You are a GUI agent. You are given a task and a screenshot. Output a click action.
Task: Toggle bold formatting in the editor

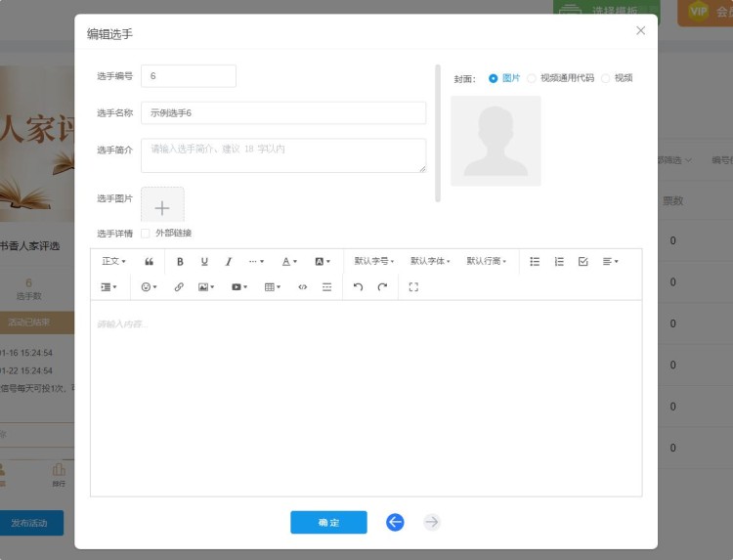coord(180,262)
